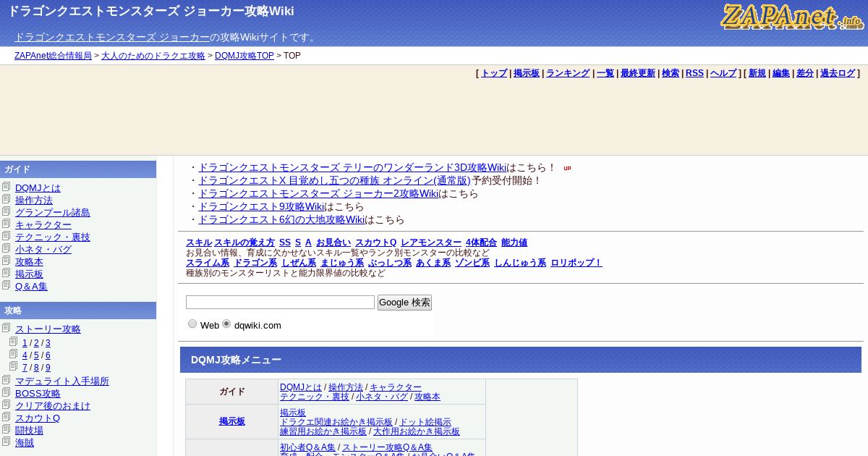Select the Web search radio button
Viewport: 868px width, 456px height.
(x=192, y=324)
